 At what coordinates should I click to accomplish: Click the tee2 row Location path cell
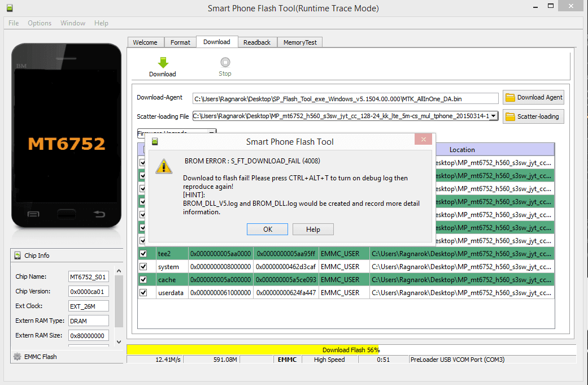click(461, 254)
